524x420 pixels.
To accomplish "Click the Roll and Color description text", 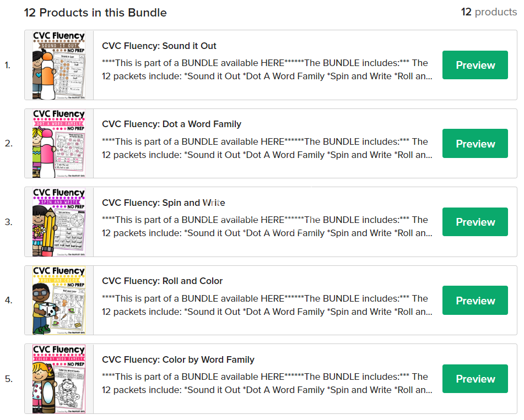I will coord(264,305).
